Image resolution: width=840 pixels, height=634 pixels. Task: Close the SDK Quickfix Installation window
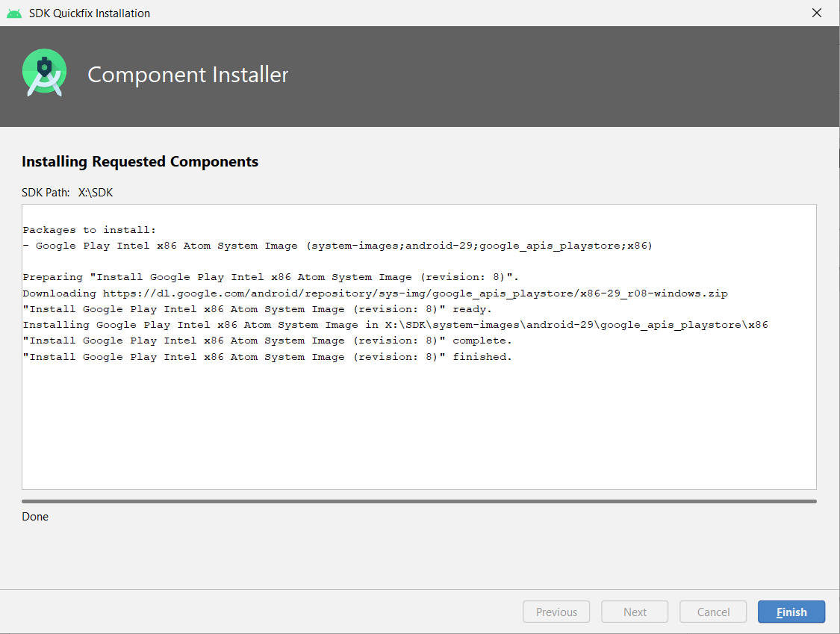point(818,13)
